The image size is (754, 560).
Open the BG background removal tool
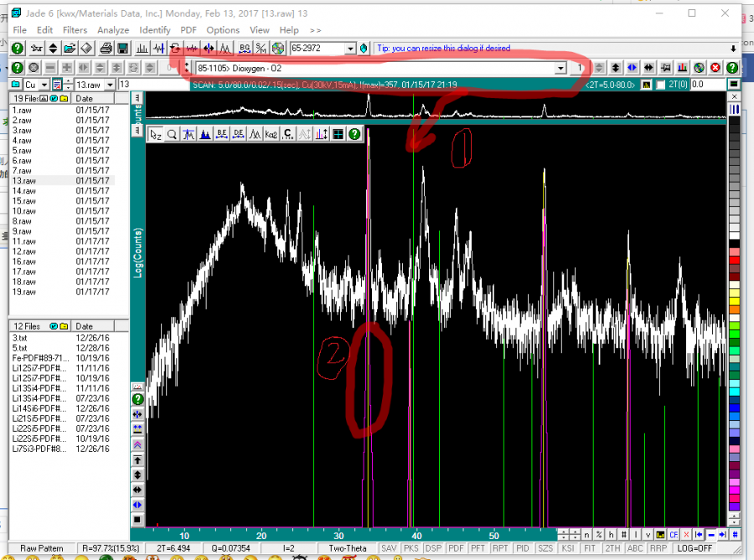pyautogui.click(x=245, y=49)
